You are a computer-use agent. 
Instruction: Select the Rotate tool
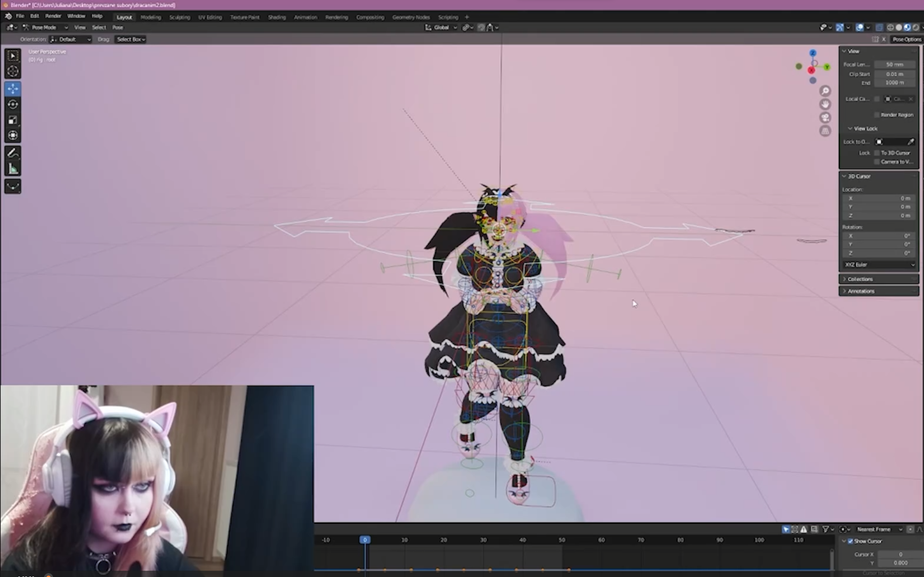point(13,104)
